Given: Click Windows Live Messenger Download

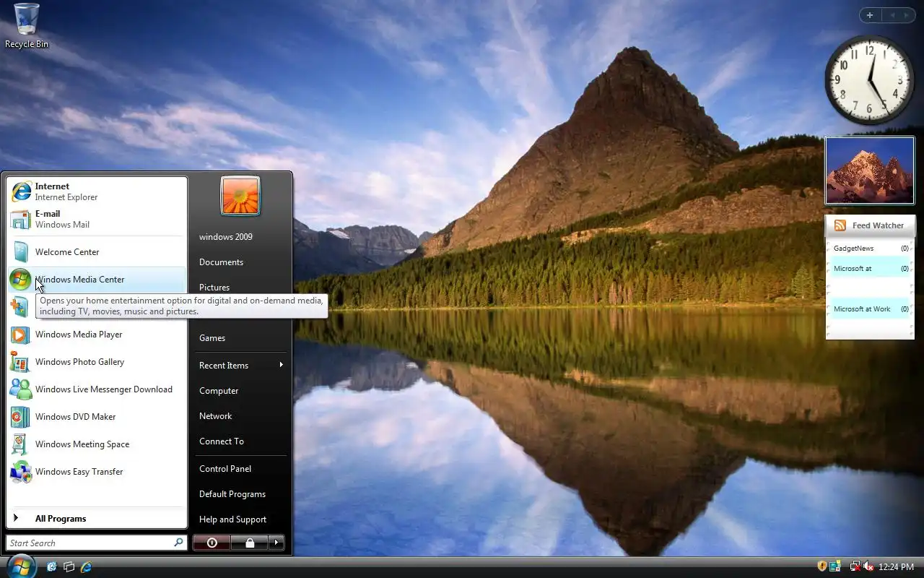Looking at the screenshot, I should (97, 389).
